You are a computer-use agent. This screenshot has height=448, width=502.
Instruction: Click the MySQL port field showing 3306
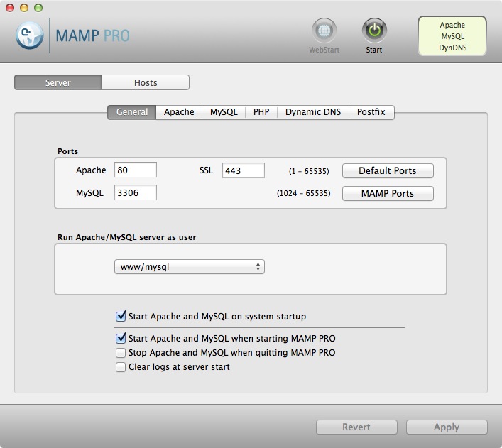click(136, 192)
